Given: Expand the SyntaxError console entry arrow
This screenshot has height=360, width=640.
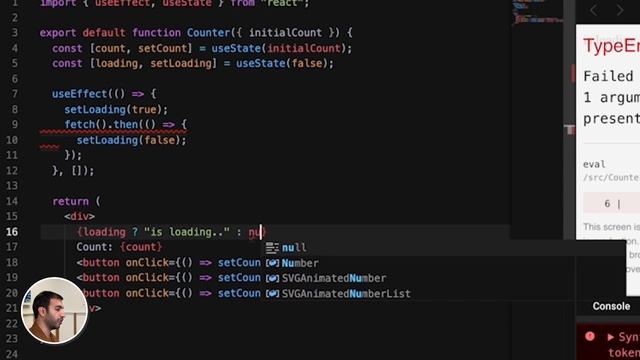Looking at the screenshot, I should click(610, 337).
